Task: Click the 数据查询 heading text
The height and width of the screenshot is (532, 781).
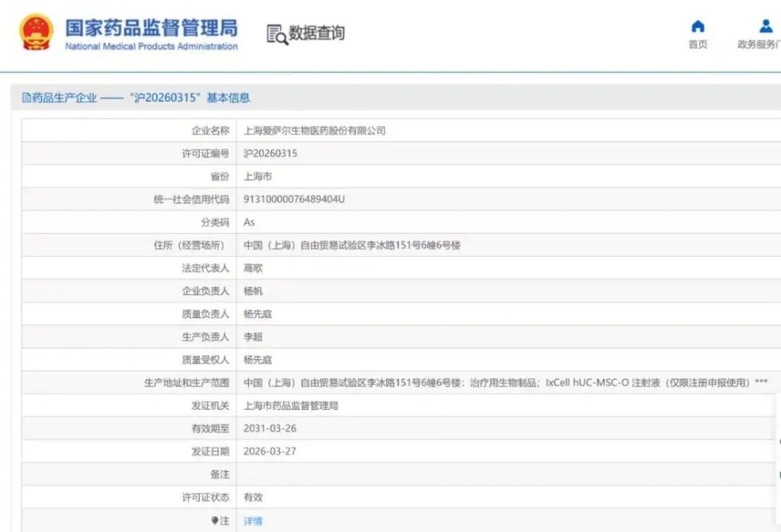Action: (317, 33)
